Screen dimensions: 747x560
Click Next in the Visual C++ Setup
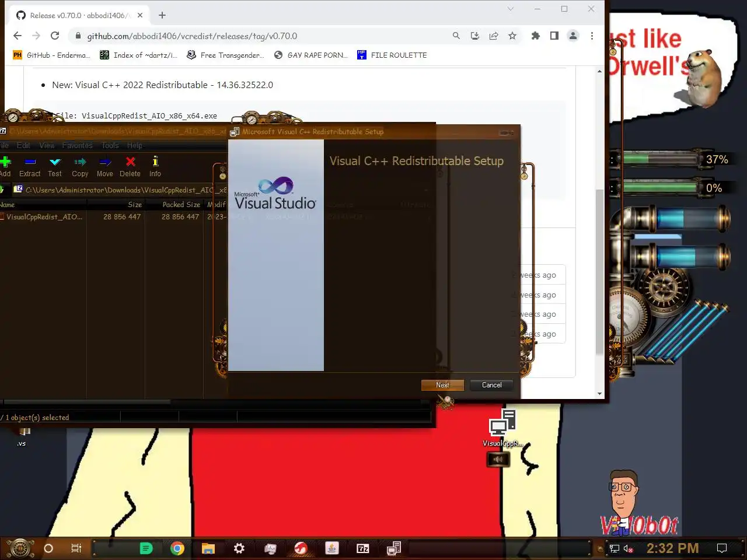coord(442,385)
